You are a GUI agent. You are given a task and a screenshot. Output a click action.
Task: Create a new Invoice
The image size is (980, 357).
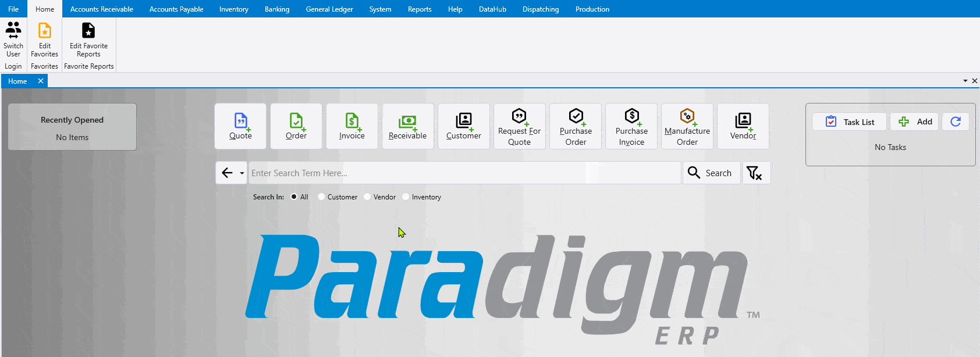tap(352, 126)
